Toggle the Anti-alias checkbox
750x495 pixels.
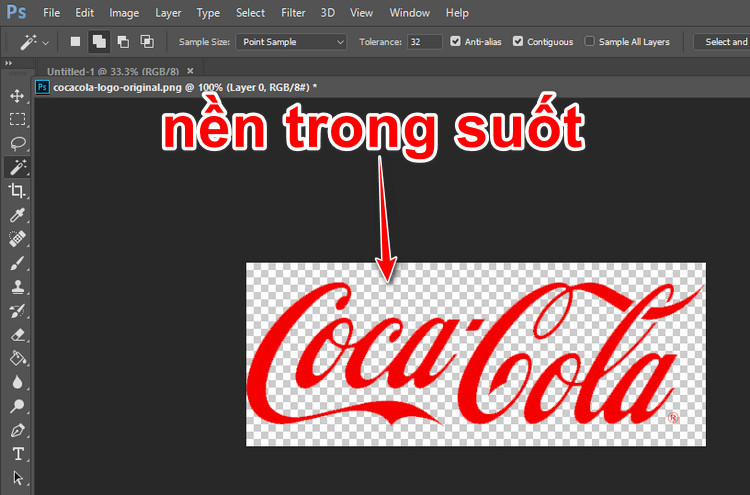(x=455, y=41)
